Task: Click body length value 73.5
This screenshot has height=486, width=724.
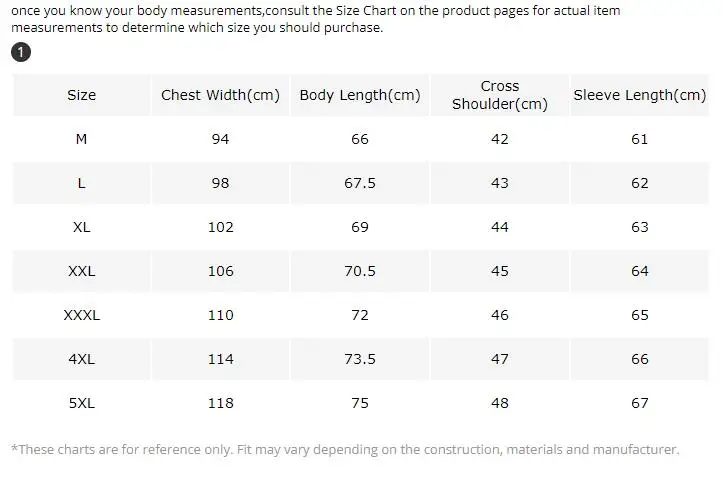Action: pyautogui.click(x=360, y=359)
